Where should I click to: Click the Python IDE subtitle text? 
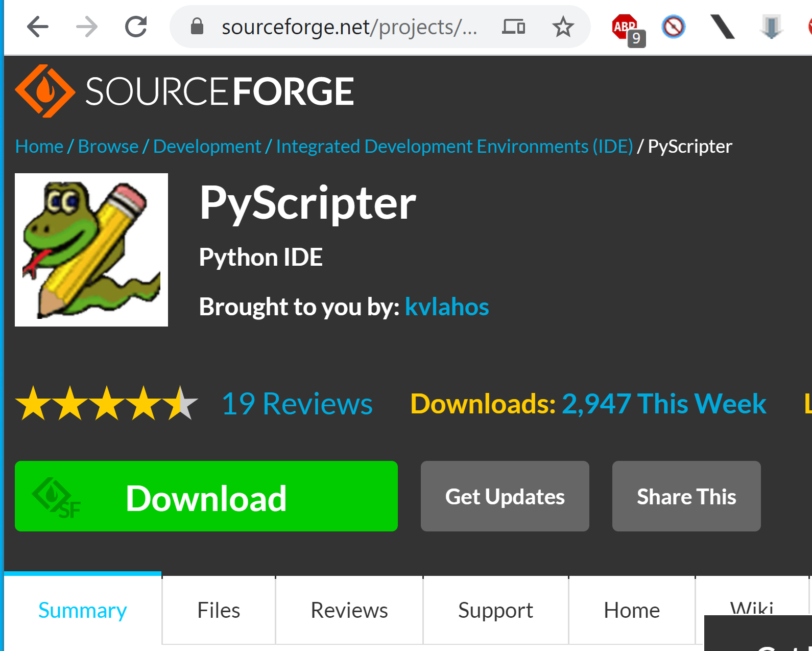point(260,257)
